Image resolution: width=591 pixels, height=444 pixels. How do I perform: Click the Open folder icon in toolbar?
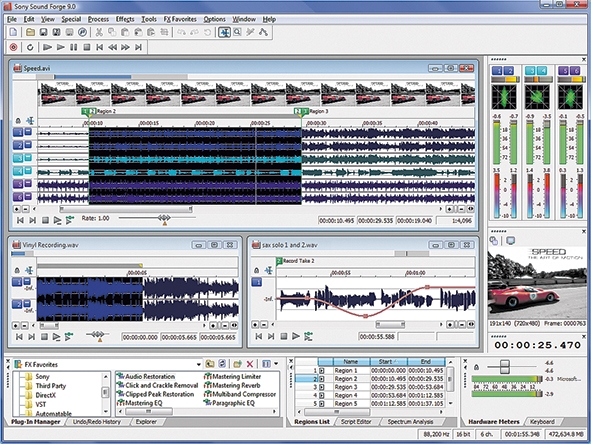[x=30, y=32]
